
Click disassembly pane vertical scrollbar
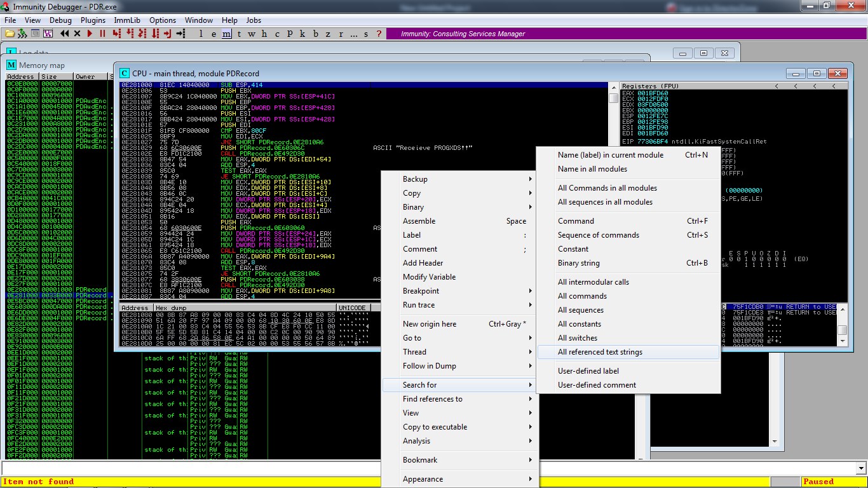tap(613, 191)
